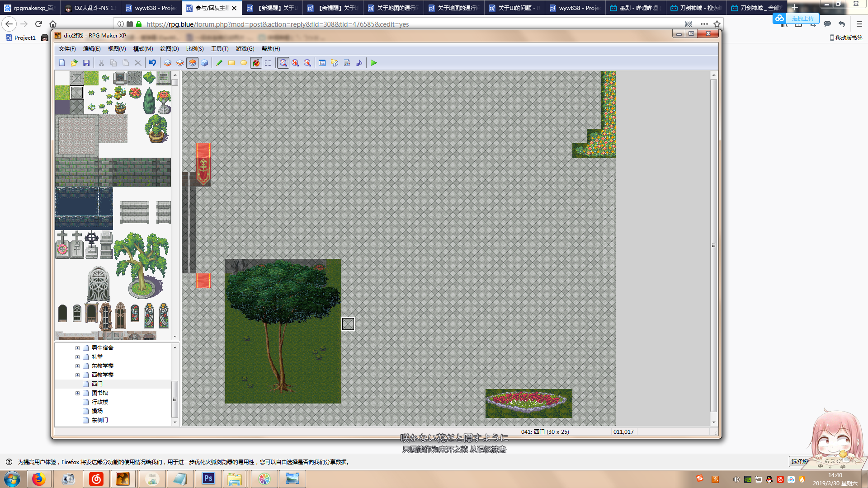Switch to map Layer 1

tap(168, 63)
